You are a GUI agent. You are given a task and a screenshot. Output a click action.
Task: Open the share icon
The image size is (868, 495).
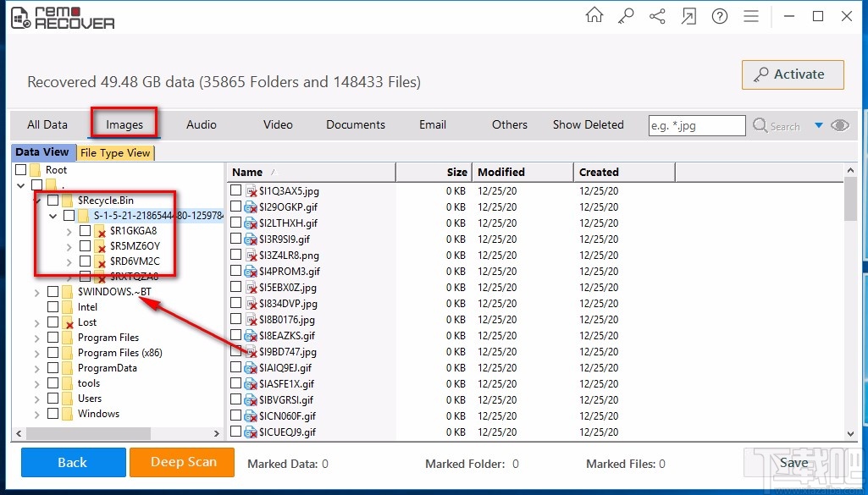tap(656, 15)
